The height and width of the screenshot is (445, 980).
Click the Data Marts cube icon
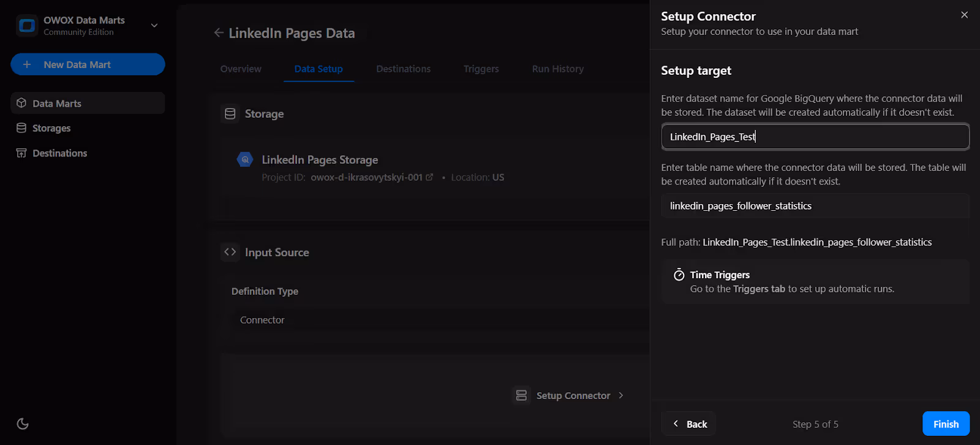(x=21, y=103)
